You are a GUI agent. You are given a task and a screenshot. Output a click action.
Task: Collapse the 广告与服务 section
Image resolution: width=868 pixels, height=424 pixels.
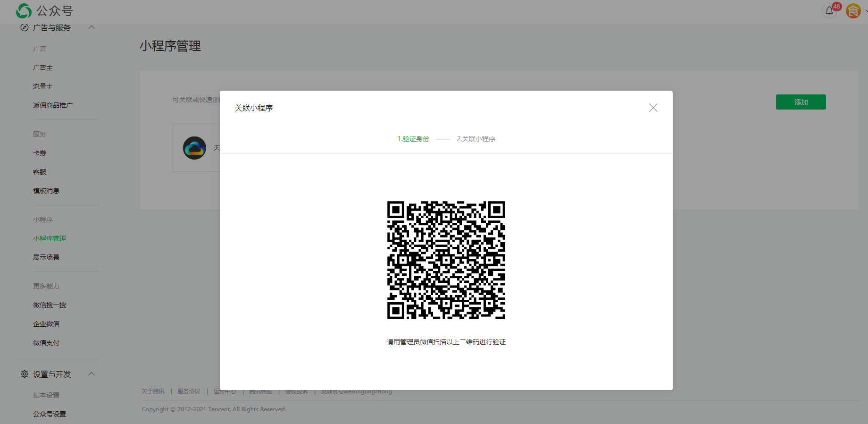tap(92, 27)
